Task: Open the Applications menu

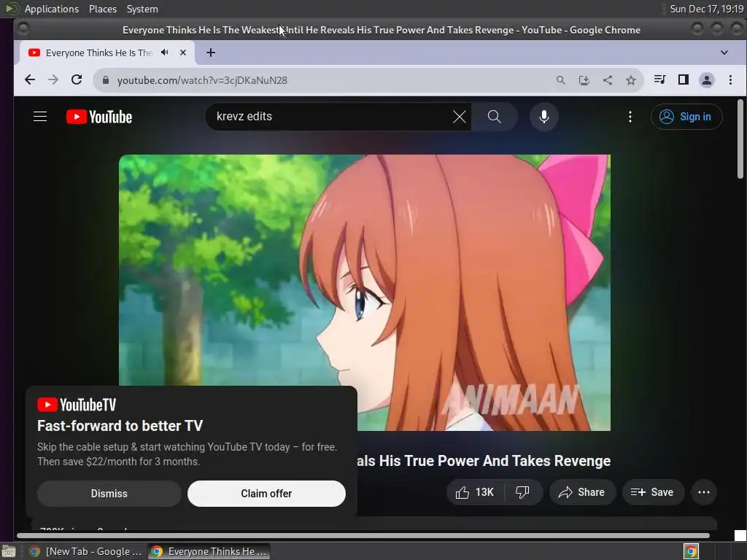Action: 52,9
